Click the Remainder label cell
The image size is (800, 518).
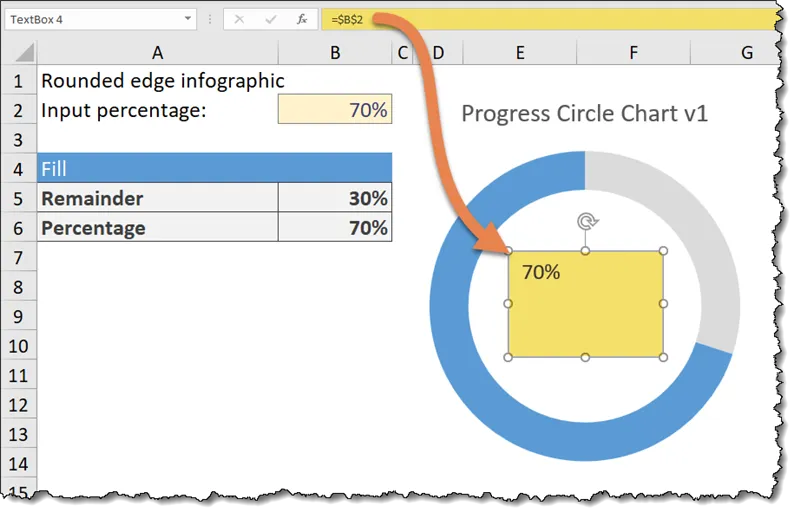157,198
